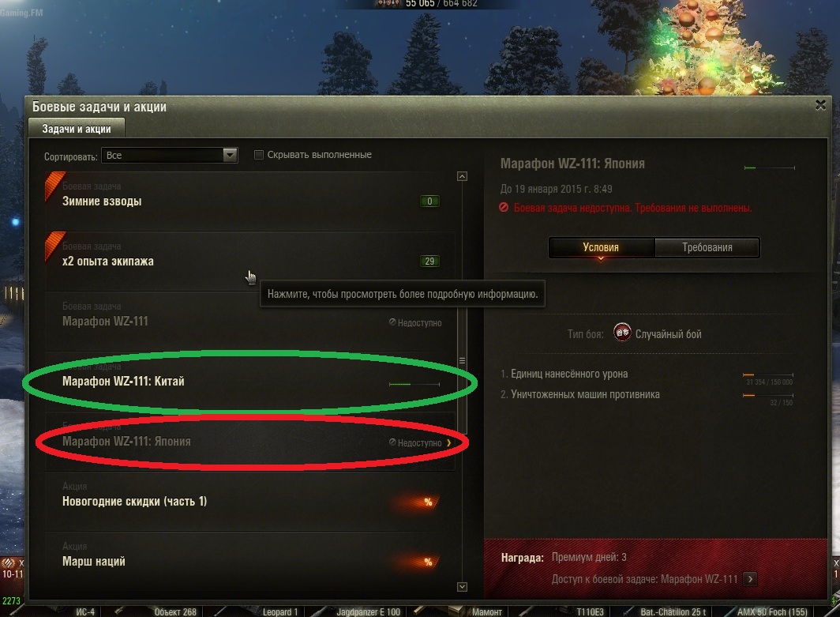Image resolution: width=840 pixels, height=617 pixels.
Task: Open the Зимние взводы battle task
Action: [251, 201]
